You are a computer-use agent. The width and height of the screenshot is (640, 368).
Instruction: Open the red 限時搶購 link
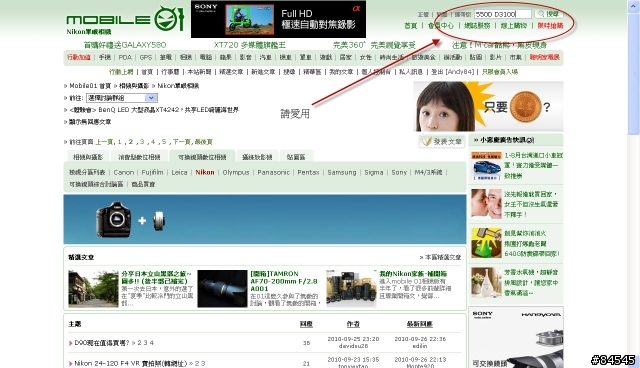point(550,26)
